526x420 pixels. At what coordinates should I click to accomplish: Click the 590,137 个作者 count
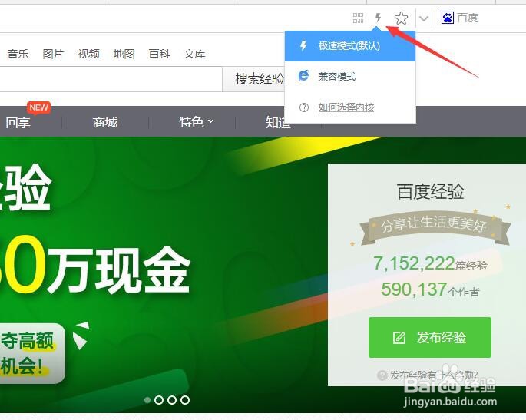tap(430, 289)
